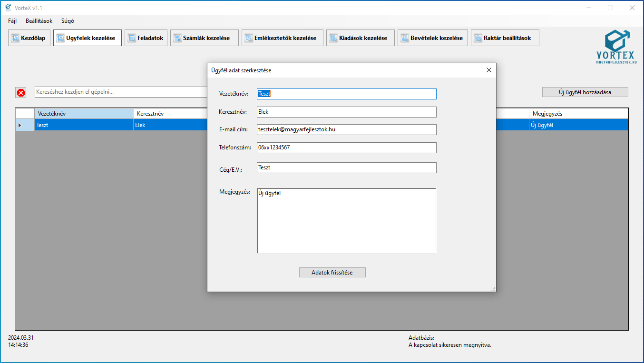Click inside the Megjegyzés text area
The width and height of the screenshot is (644, 363).
pos(346,221)
